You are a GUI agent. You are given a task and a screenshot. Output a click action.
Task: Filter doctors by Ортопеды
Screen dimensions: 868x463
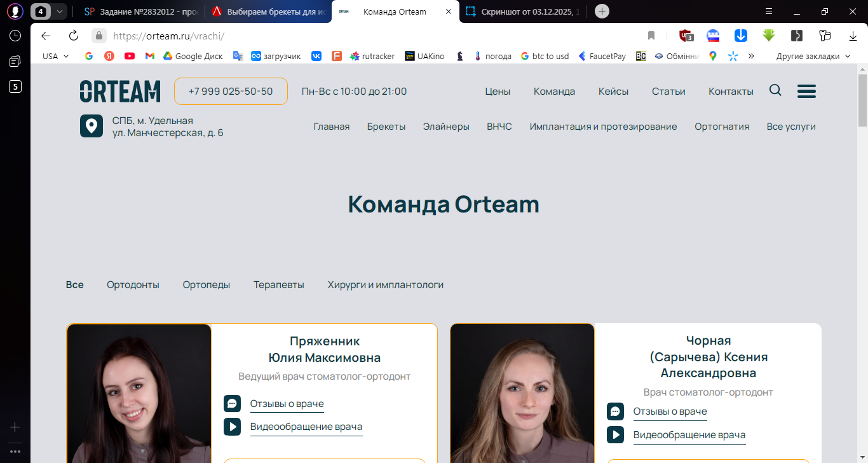[206, 285]
